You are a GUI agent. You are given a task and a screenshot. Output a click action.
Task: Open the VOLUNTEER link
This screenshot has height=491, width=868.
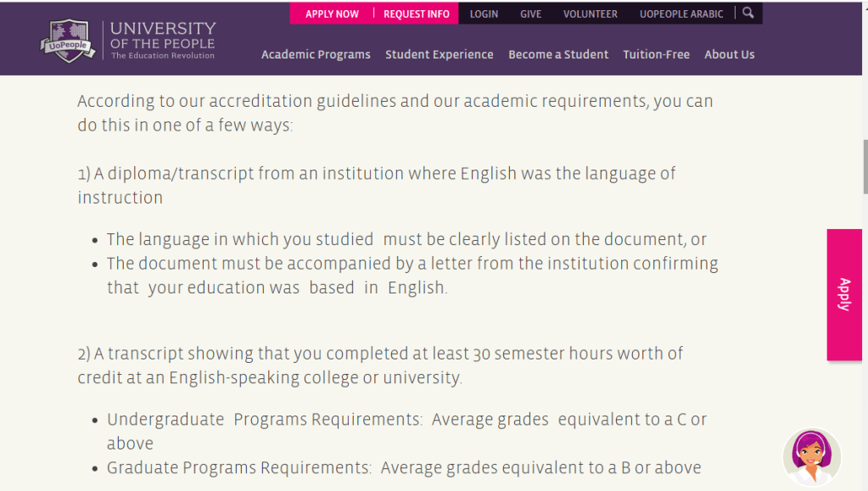(x=591, y=14)
